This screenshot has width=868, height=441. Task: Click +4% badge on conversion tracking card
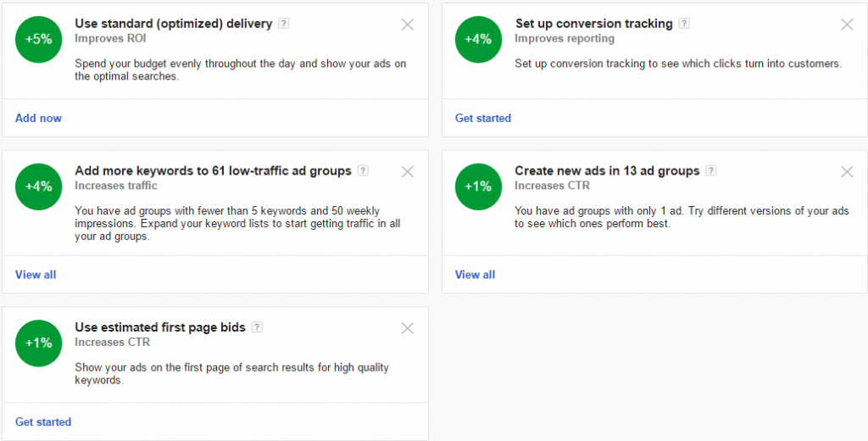pos(478,39)
